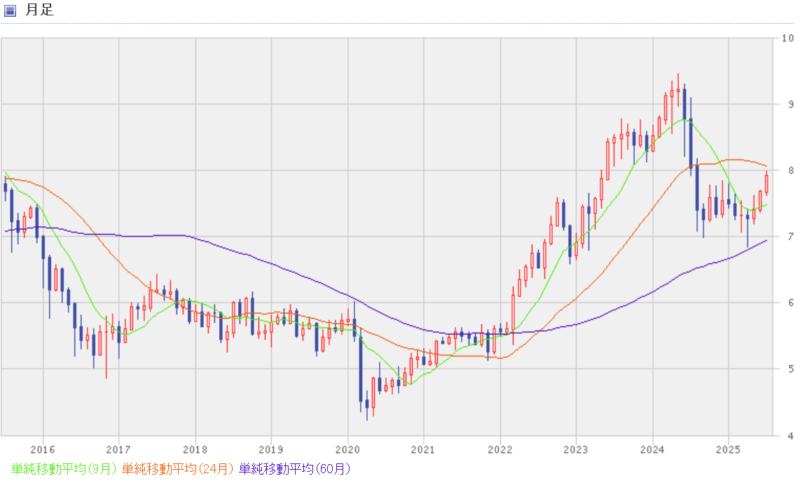Click the 単純移動平均(60月) purple legend label

(x=295, y=469)
